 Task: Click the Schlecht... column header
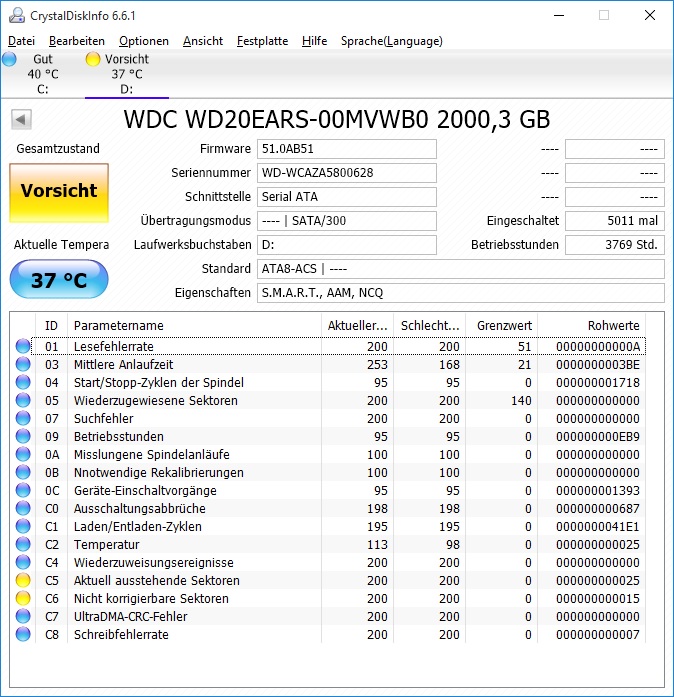429,325
